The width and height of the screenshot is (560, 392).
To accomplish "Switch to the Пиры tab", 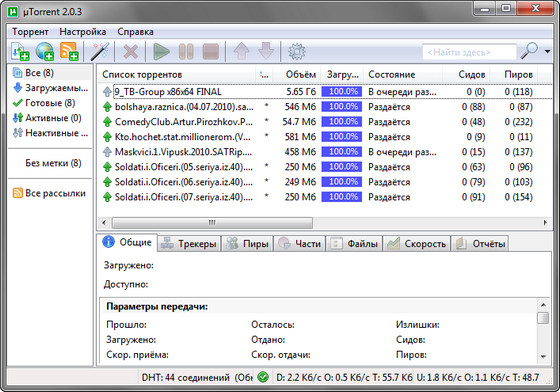I will pos(248,244).
